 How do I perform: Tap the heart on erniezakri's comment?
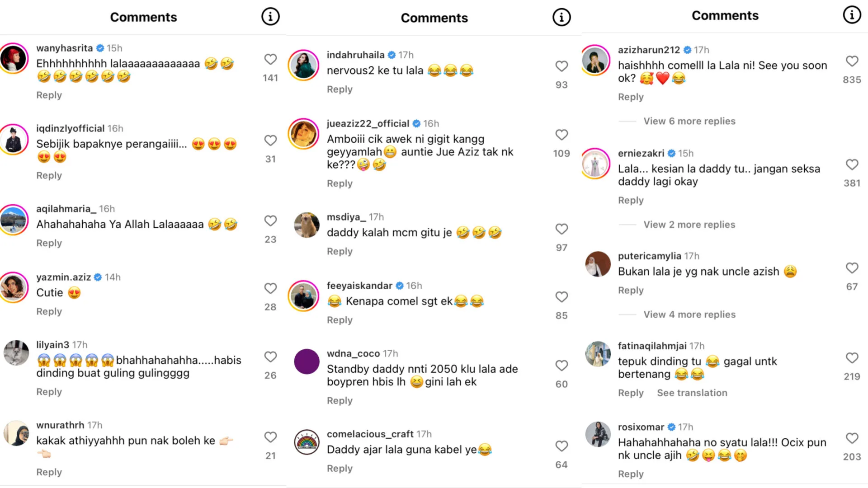coord(852,164)
